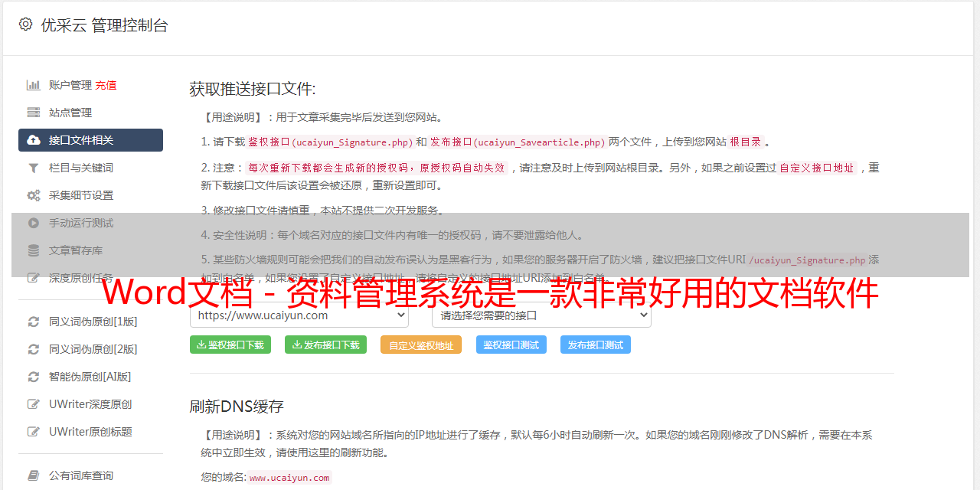Click the 根目录 highlighted text
Screen dimensions: 980x490
coord(746,142)
